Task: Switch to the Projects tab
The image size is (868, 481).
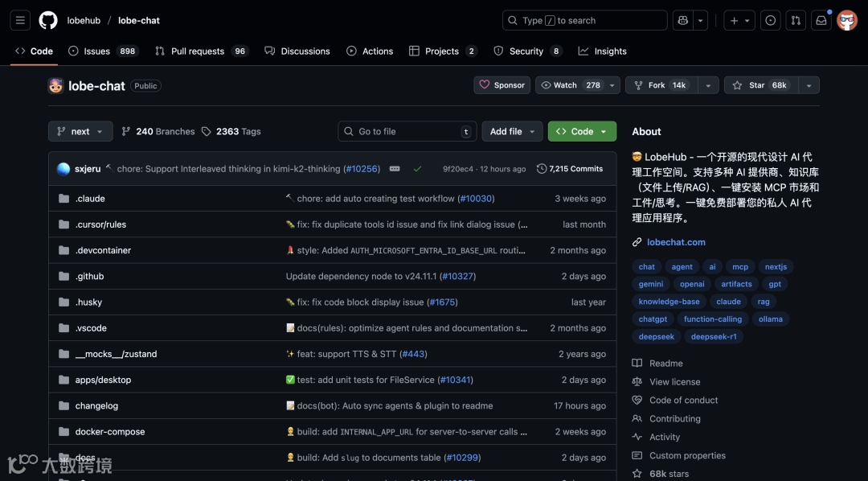Action: tap(443, 51)
